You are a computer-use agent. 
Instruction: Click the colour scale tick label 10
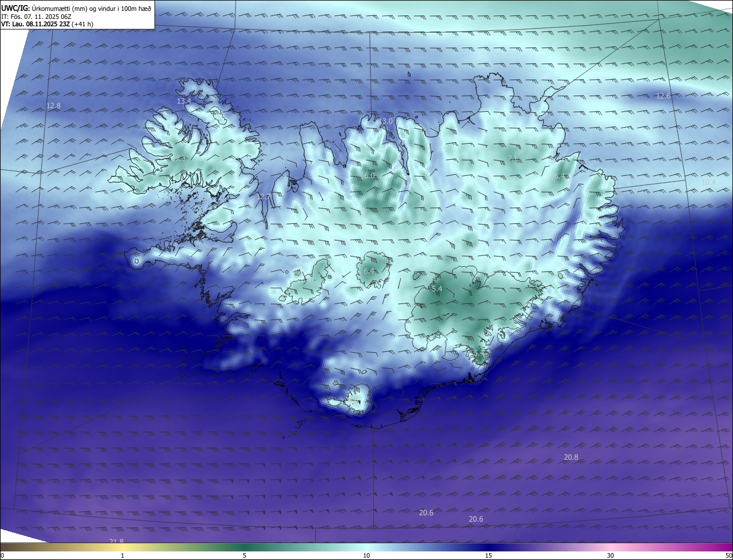point(366,555)
